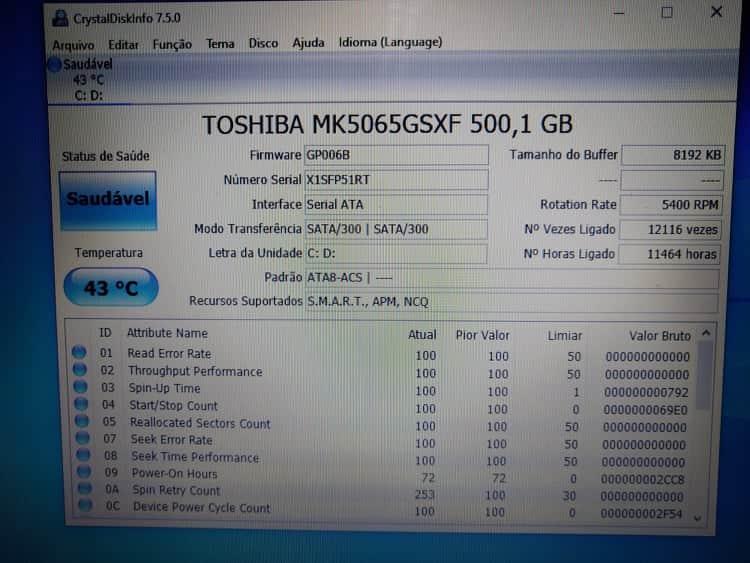750x563 pixels.
Task: Click the status icon for Reallocated Sectors Count
Action: point(82,421)
